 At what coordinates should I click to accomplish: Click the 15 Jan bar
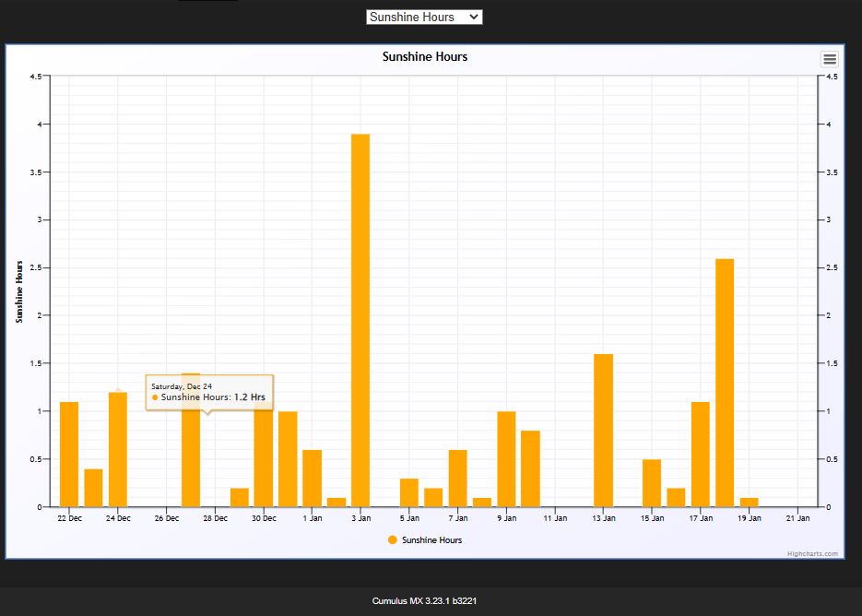[652, 482]
